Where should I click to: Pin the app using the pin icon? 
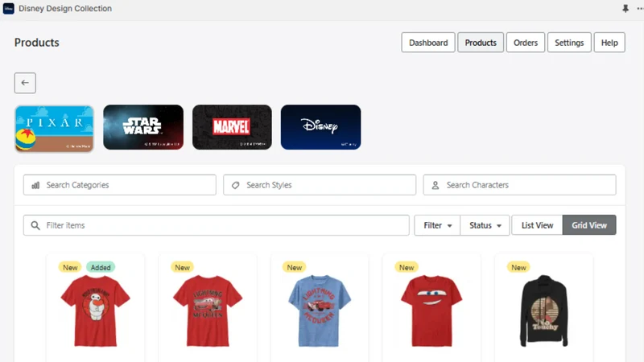click(x=625, y=9)
